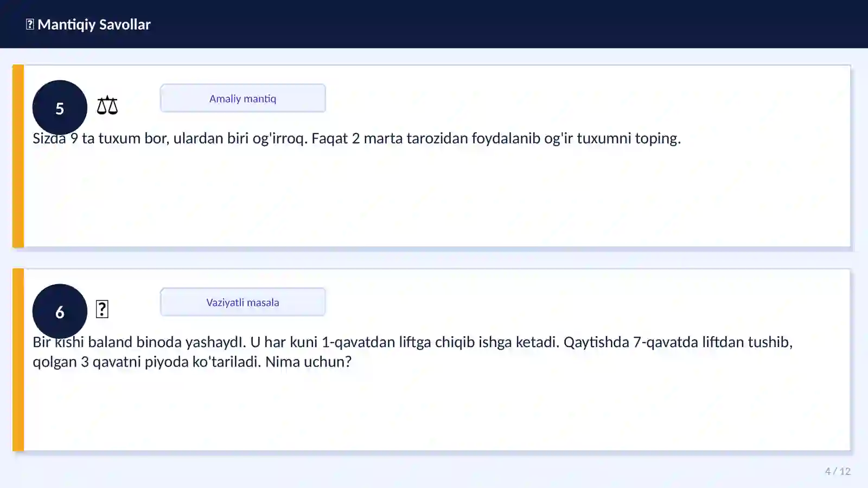Click the light gap between the two question cards
The height and width of the screenshot is (488, 868).
[x=434, y=259]
